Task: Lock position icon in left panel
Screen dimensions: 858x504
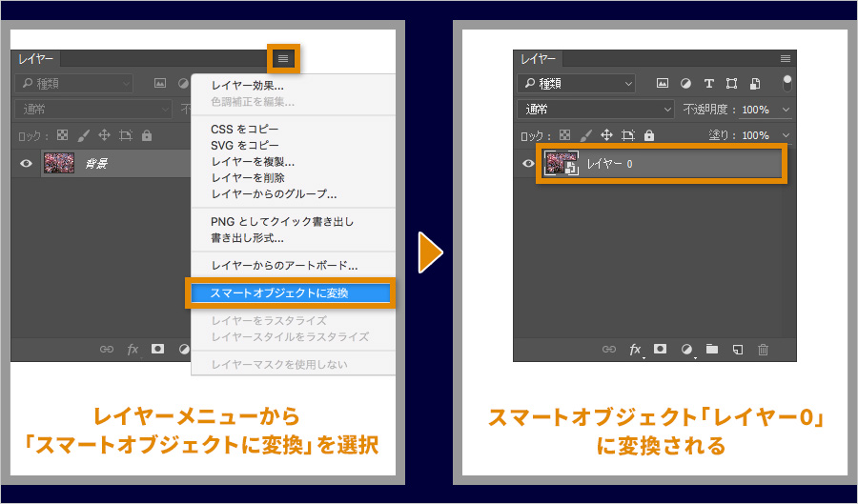Action: 104,135
